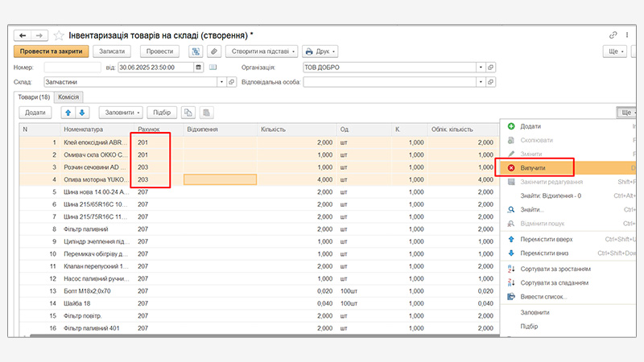The height and width of the screenshot is (362, 644).
Task: Open the Заповнити dropdown button
Action: point(122,113)
